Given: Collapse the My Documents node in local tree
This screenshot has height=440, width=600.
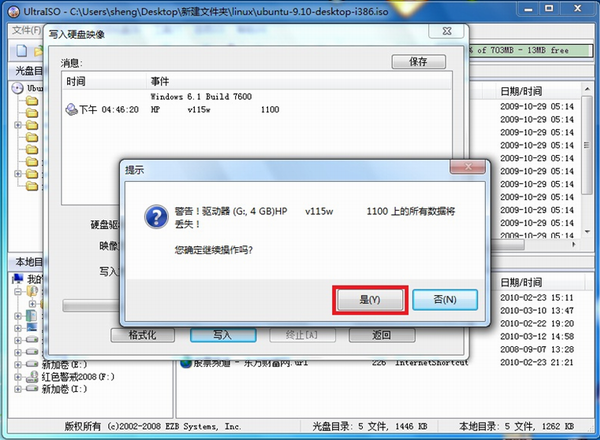Looking at the screenshot, I should pos(18,292).
